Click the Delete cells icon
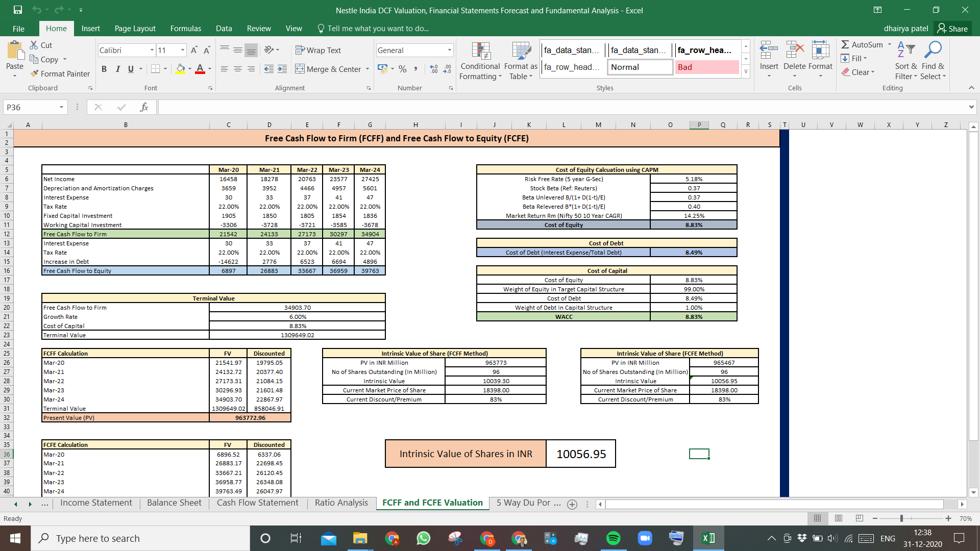 (795, 51)
